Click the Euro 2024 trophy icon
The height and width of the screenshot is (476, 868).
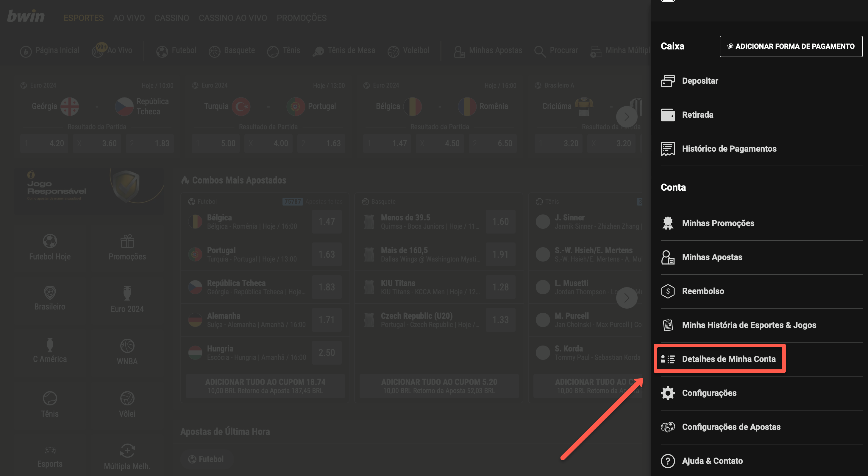pyautogui.click(x=127, y=293)
